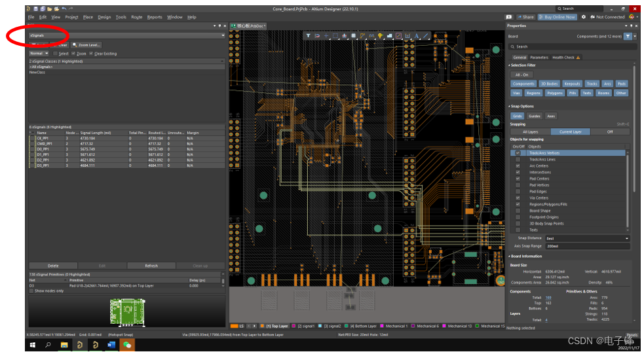Open the Route menu
The height and width of the screenshot is (352, 644).
[136, 17]
